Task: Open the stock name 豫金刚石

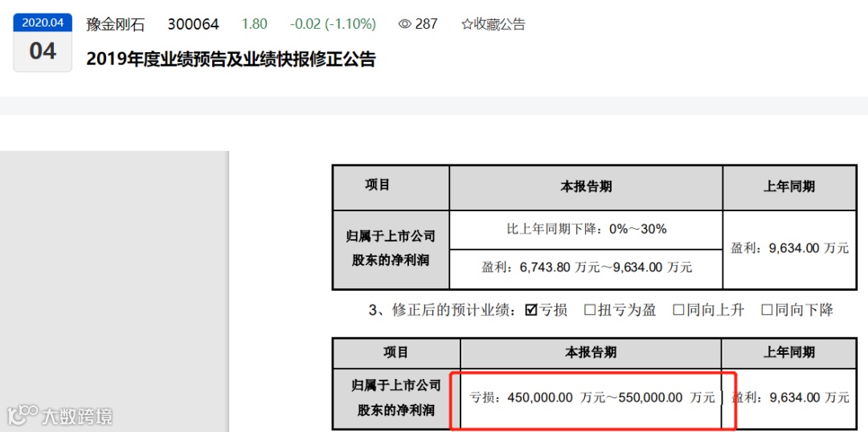Action: click(115, 24)
